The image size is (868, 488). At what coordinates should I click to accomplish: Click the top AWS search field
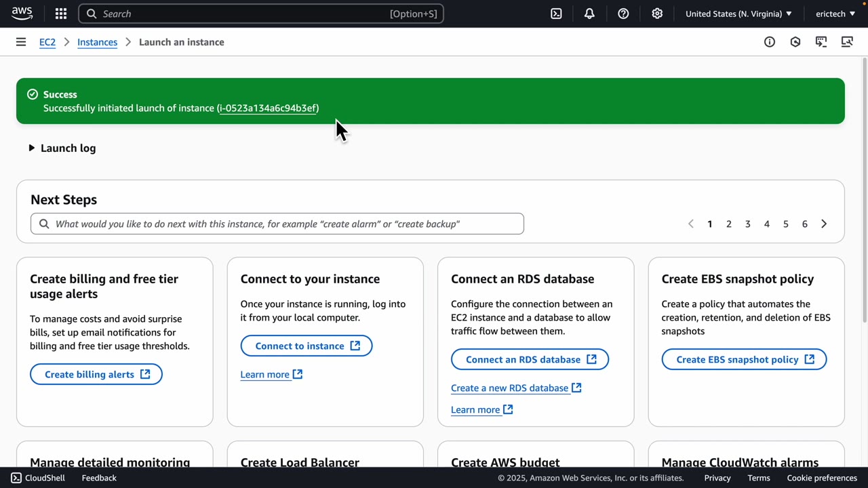[x=261, y=14]
